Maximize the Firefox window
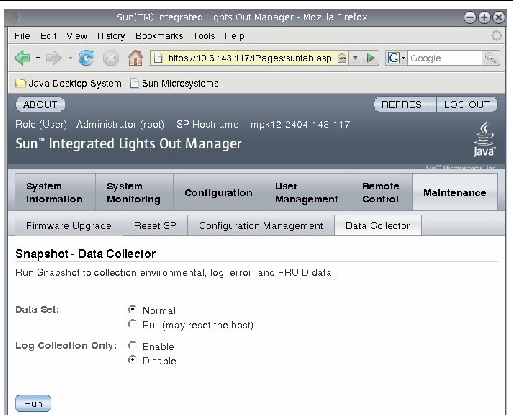 coord(484,17)
